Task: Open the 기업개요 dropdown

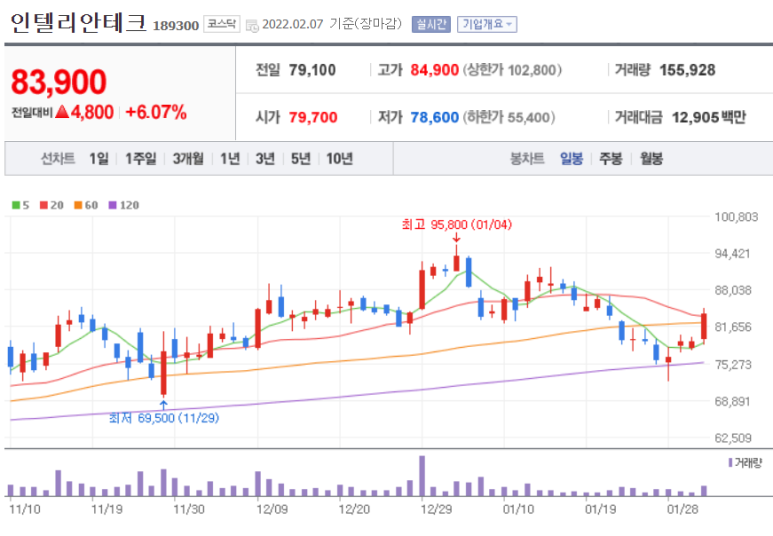Action: pyautogui.click(x=487, y=24)
